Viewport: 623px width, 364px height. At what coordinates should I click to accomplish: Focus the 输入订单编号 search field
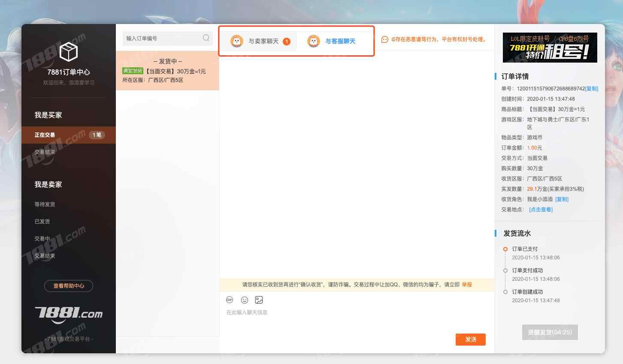pyautogui.click(x=167, y=38)
